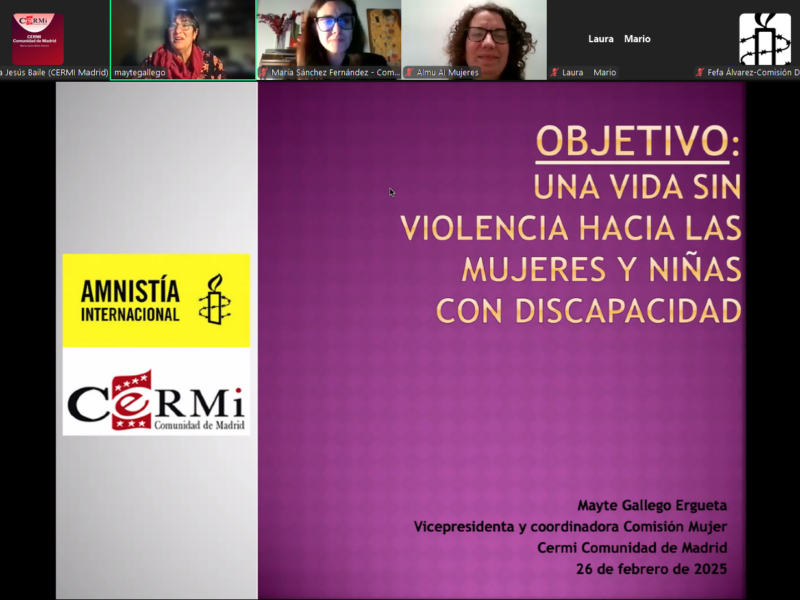800x600 pixels.
Task: Click the muted microphone icon beside Laura
Action: (x=554, y=72)
